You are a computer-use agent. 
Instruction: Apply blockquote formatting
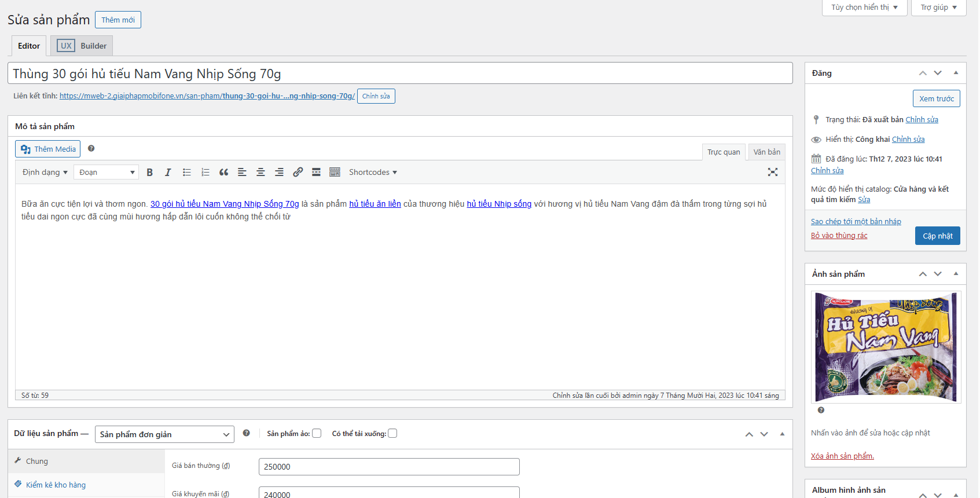click(223, 172)
